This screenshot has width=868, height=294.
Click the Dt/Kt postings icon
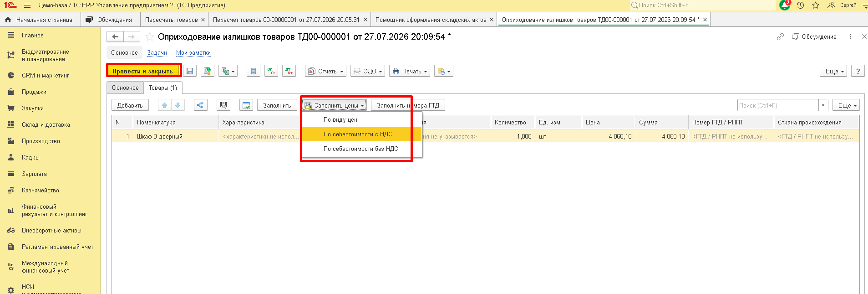click(x=289, y=71)
